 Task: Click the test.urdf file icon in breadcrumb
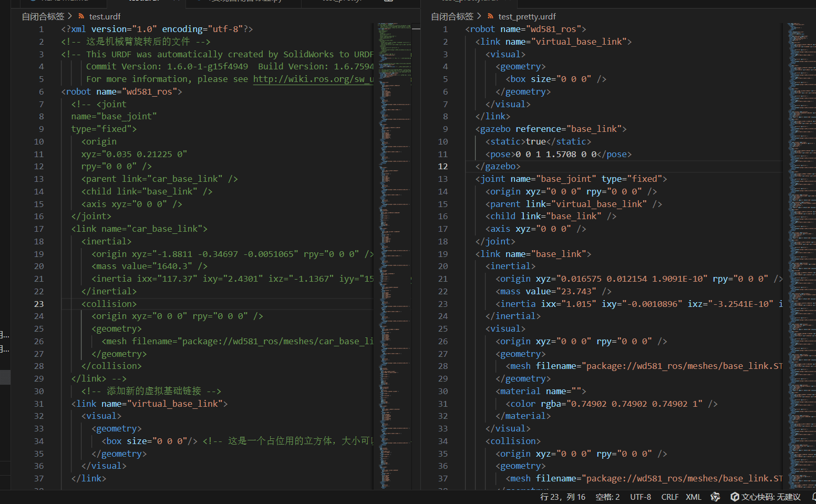[x=81, y=17]
